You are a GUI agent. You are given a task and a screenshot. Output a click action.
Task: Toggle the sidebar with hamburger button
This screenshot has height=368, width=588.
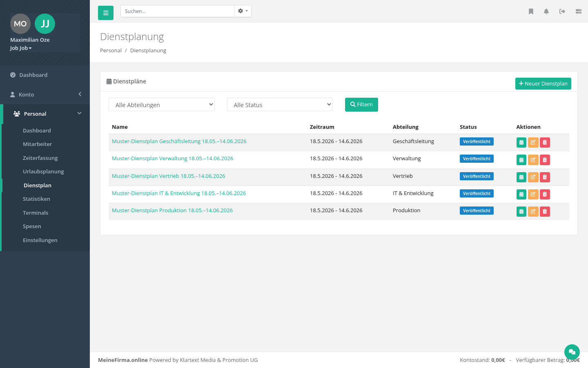point(106,13)
